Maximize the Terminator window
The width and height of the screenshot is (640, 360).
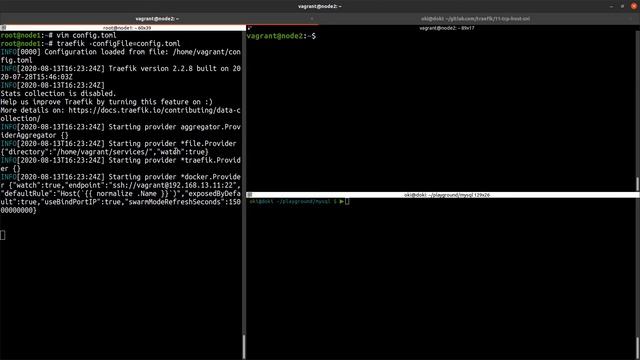click(622, 6)
